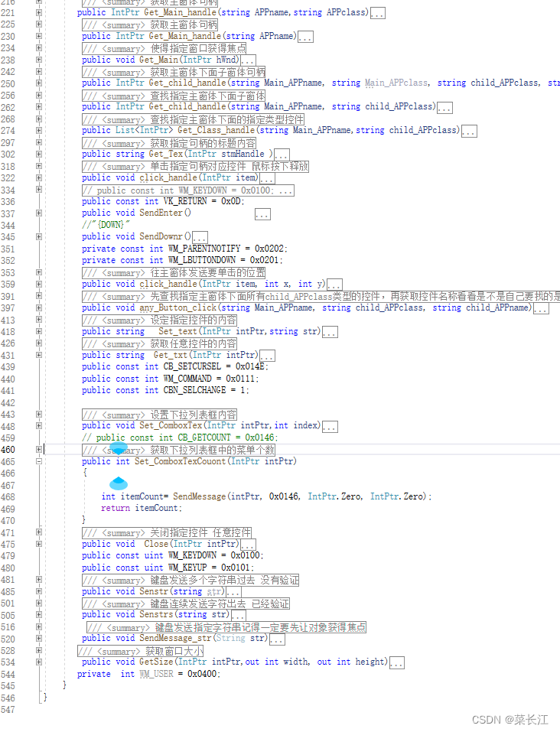Click 'WM_COMMAND' constant on line 440
This screenshot has height=732, width=560.
coord(187,378)
